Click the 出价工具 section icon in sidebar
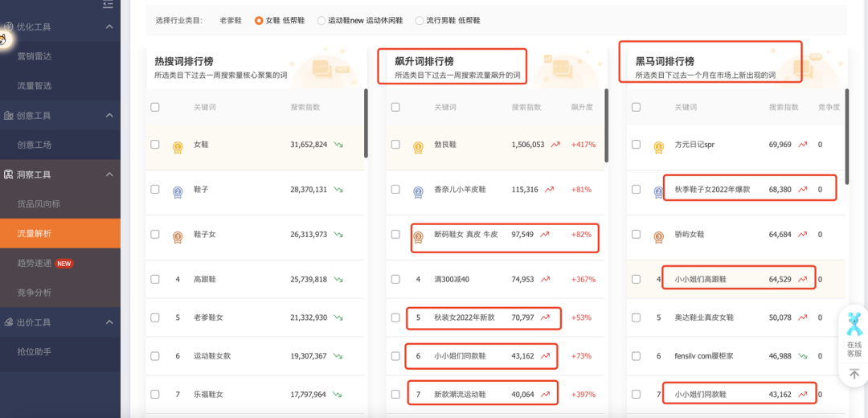This screenshot has height=418, width=868. point(8,322)
